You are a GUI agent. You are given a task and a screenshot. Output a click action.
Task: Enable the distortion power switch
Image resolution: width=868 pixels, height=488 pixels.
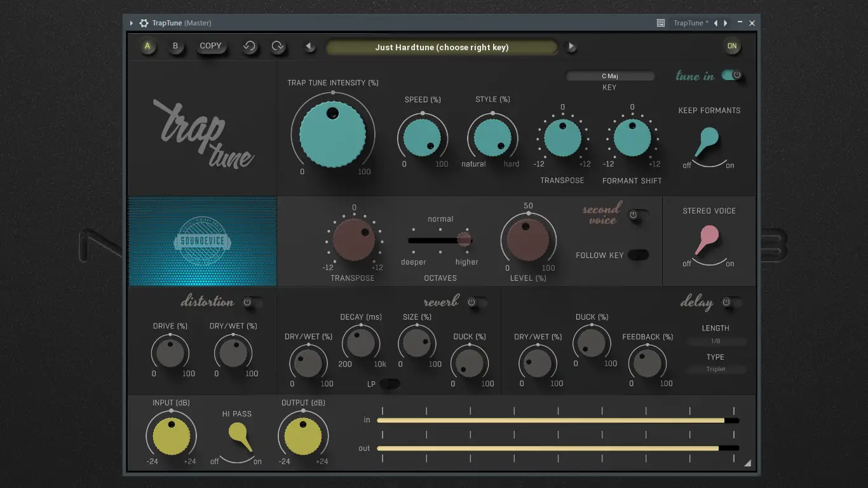[x=252, y=302]
